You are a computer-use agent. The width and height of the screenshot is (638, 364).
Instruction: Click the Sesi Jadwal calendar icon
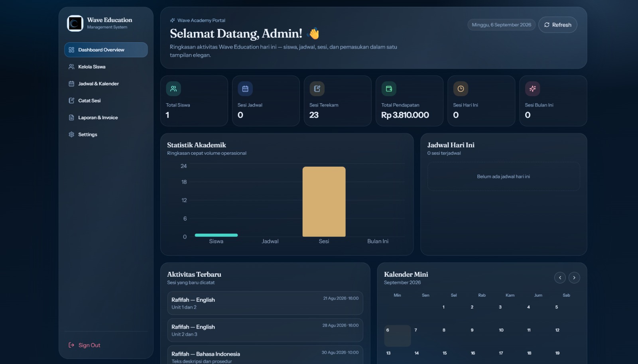pyautogui.click(x=245, y=89)
